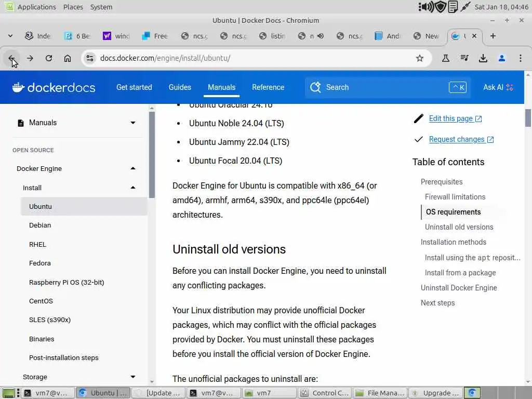532x399 pixels.
Task: Click the show desktop icon in bottom panel
Action: click(x=8, y=393)
